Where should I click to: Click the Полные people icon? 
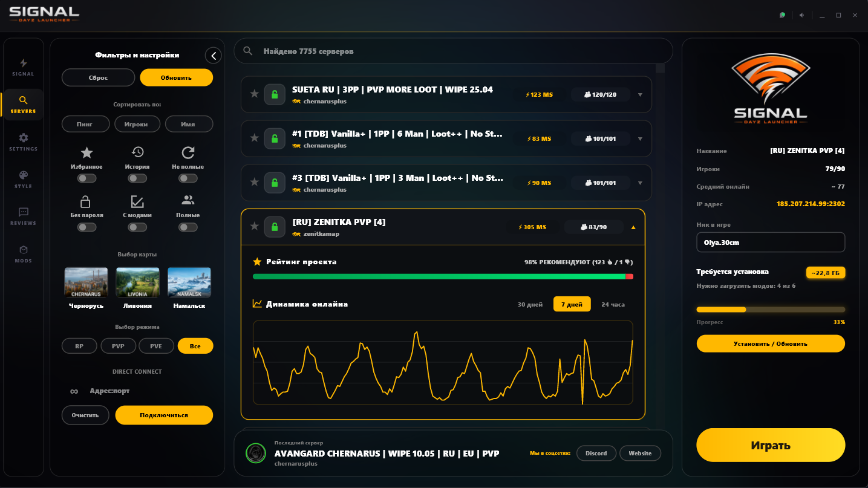pyautogui.click(x=188, y=200)
